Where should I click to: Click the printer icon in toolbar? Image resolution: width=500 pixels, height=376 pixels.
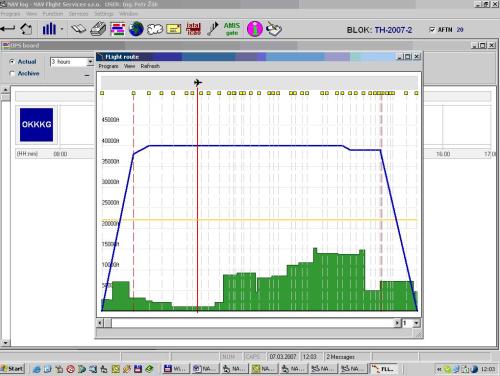pos(98,29)
